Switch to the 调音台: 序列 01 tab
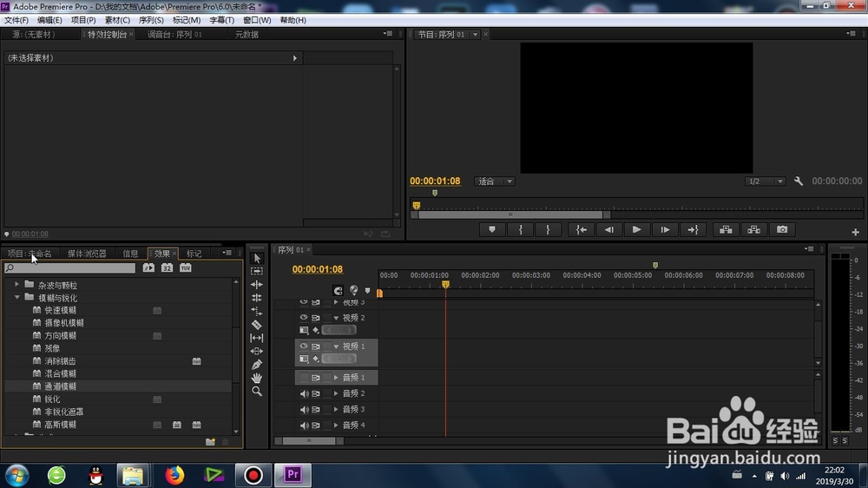 tap(174, 35)
